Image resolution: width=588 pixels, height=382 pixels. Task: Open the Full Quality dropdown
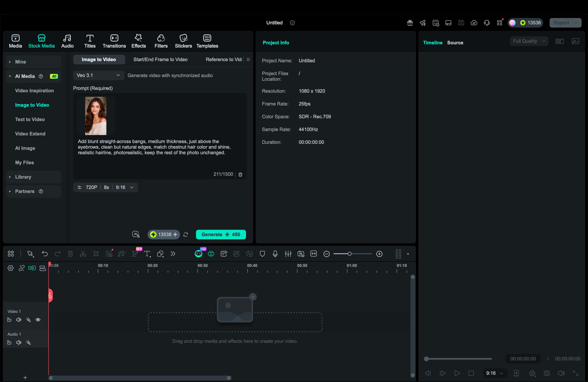coord(528,41)
